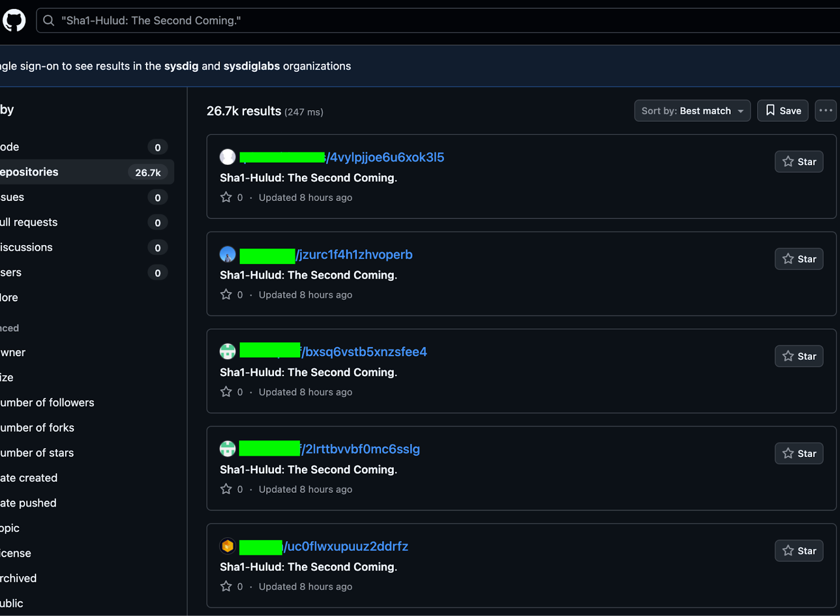Image resolution: width=840 pixels, height=616 pixels.
Task: Click the Save button to save search
Action: click(x=783, y=110)
